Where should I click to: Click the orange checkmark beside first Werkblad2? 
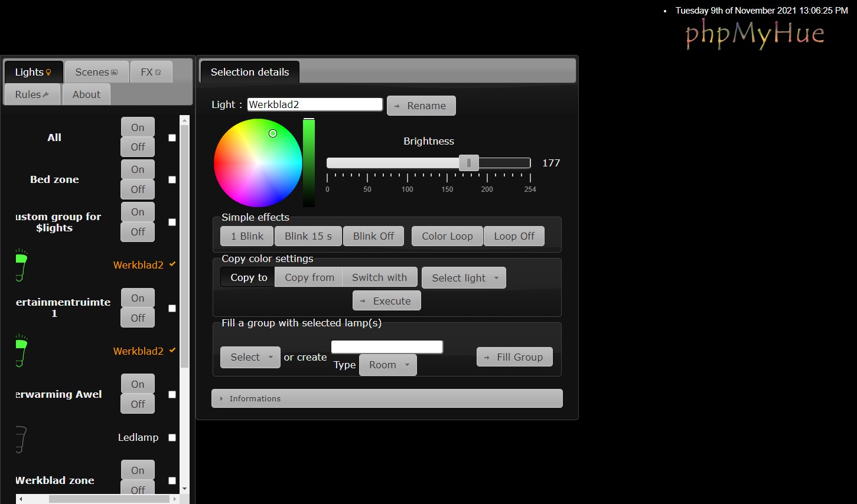[x=172, y=264]
